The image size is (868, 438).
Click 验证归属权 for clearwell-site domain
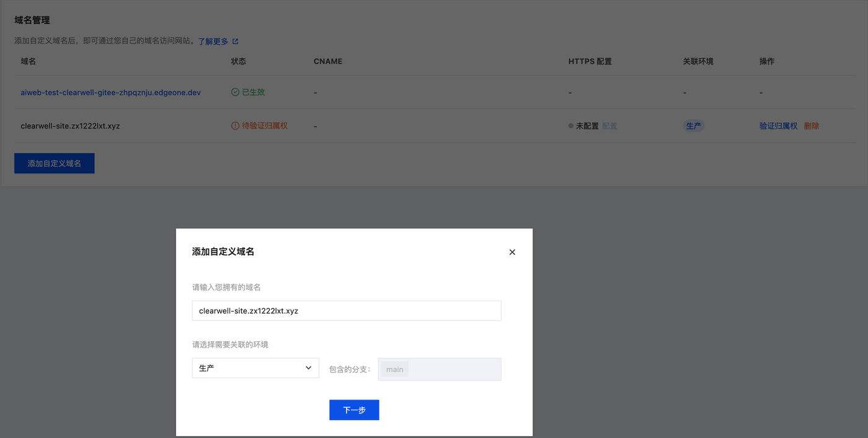778,126
